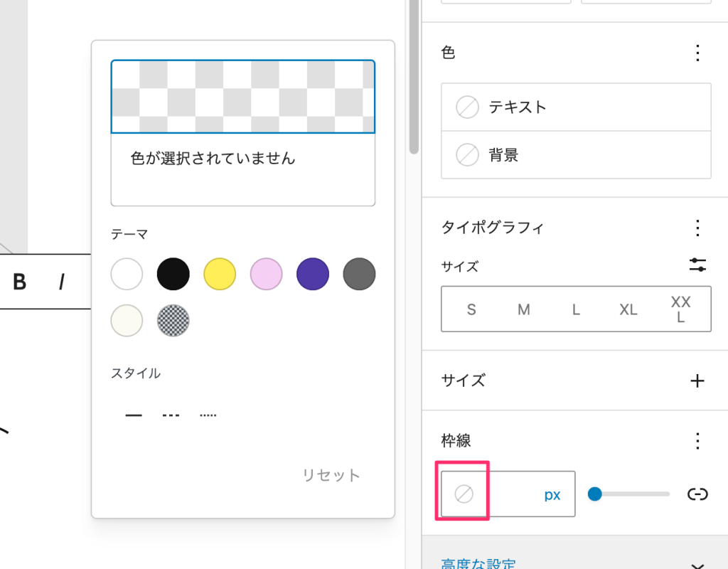Open the 背景 color setting
This screenshot has width=728, height=569.
point(576,154)
